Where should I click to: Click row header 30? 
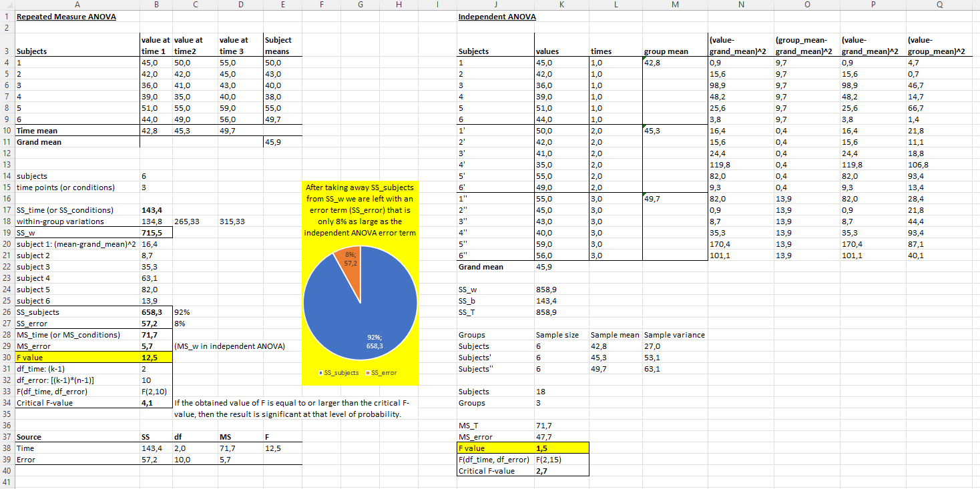[7, 358]
